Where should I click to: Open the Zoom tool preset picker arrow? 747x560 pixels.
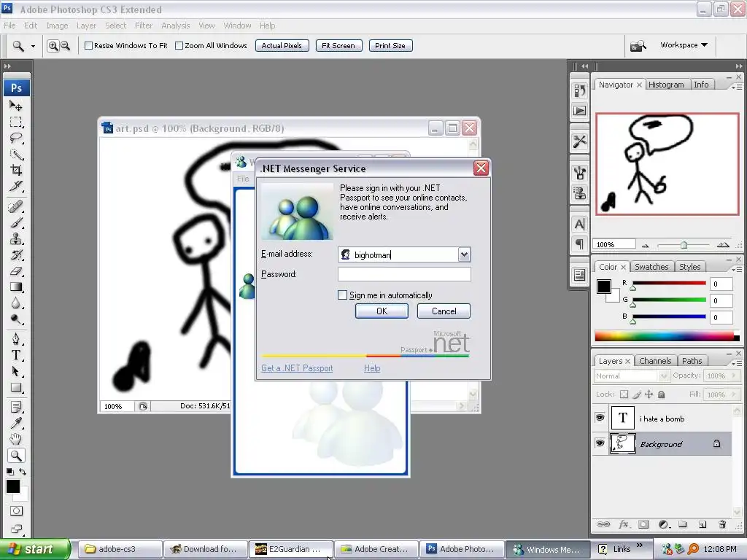(x=33, y=46)
